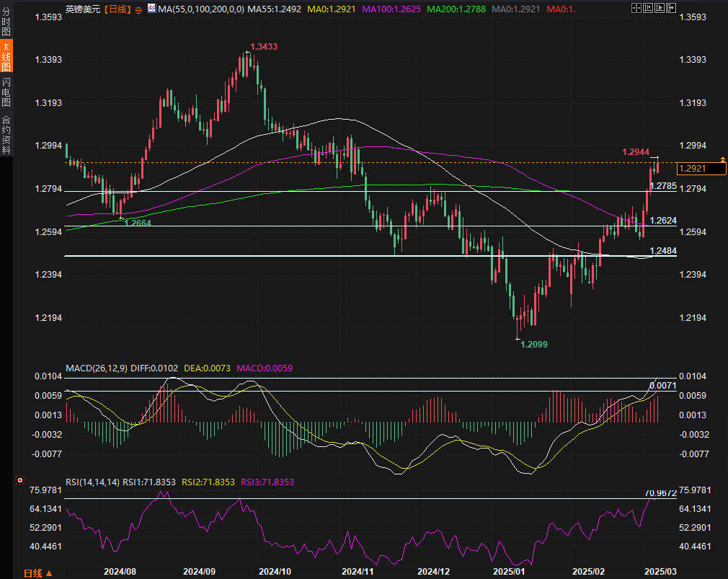Click the 1.2099 low price marker
Screen dimensions: 728x579
(x=534, y=345)
